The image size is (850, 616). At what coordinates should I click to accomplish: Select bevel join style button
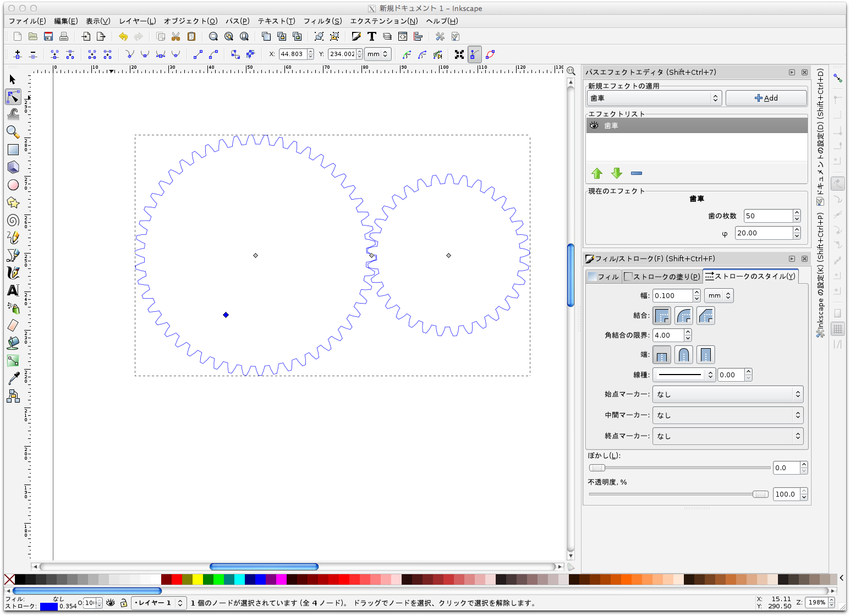click(706, 316)
